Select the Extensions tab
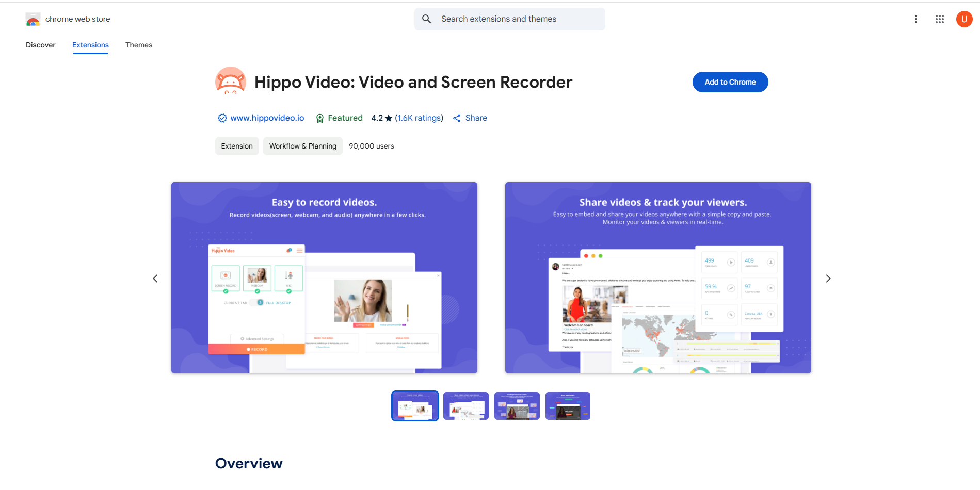The image size is (980, 490). [90, 45]
